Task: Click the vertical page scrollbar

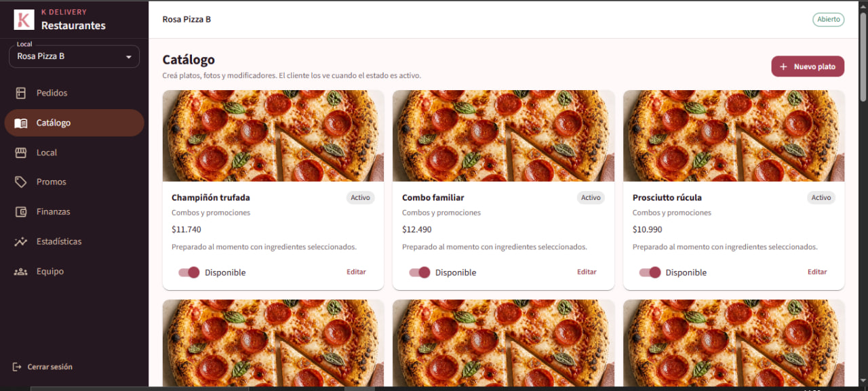Action: [x=863, y=58]
